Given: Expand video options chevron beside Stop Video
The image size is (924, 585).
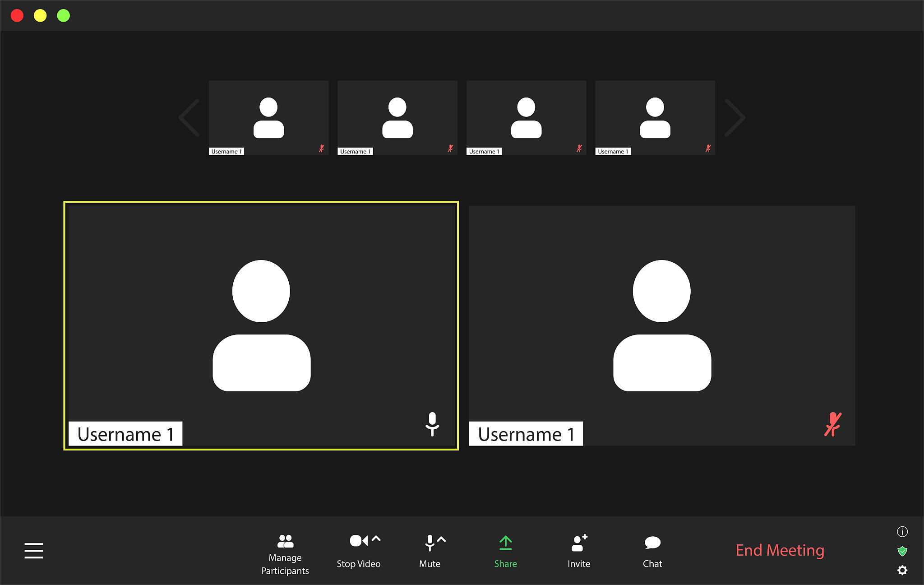Looking at the screenshot, I should (376, 539).
